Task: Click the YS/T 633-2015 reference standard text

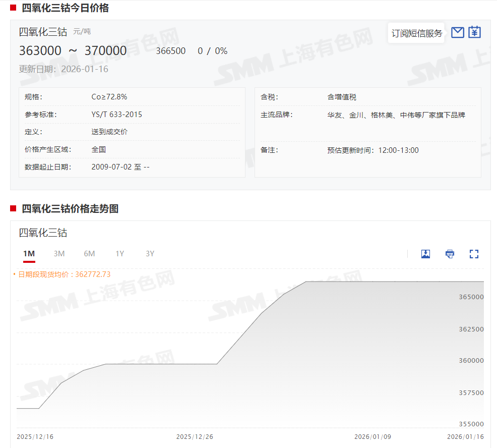Action: pyautogui.click(x=116, y=115)
